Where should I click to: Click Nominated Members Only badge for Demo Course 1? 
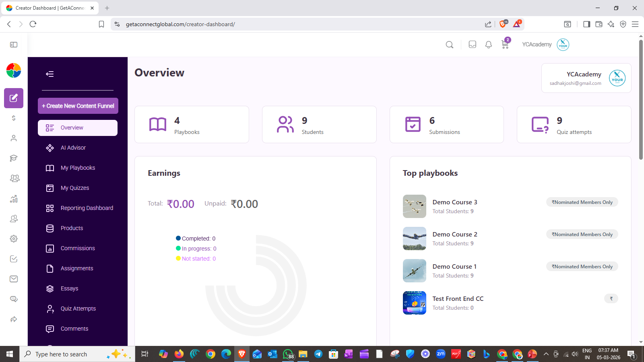(582, 267)
